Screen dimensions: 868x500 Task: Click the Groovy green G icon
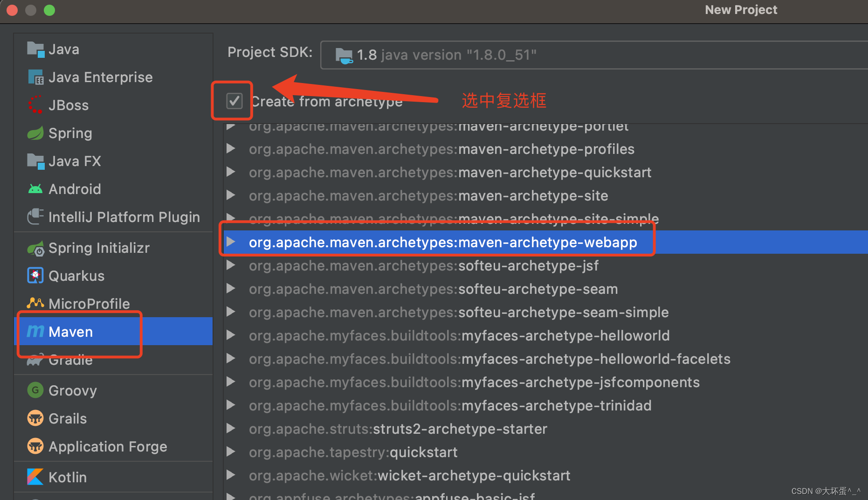coord(35,390)
